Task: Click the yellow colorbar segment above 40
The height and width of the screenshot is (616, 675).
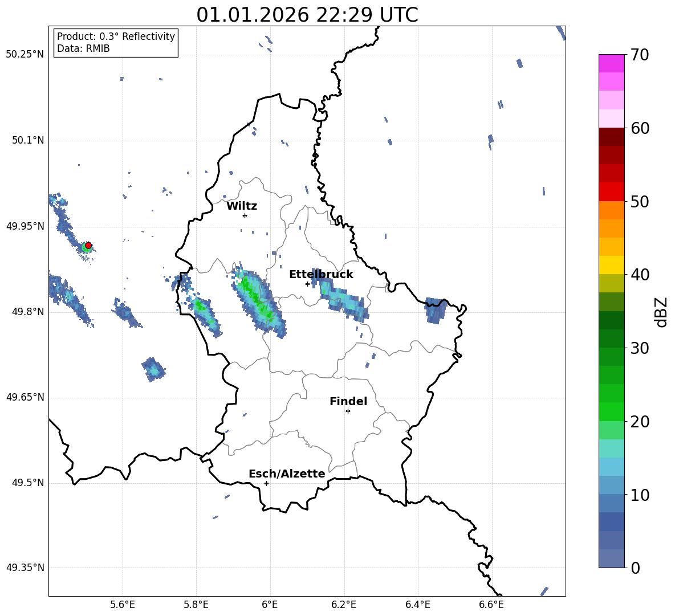Action: [611, 265]
